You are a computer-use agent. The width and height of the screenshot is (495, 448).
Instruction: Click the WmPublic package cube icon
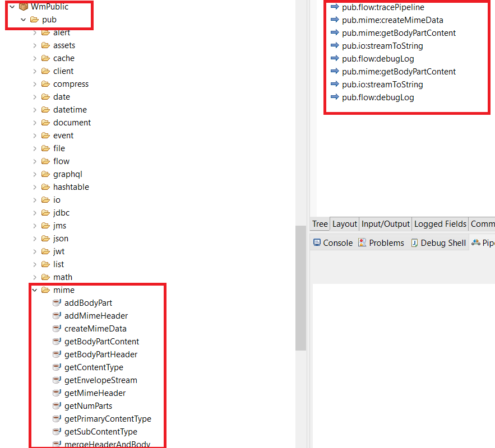click(23, 7)
